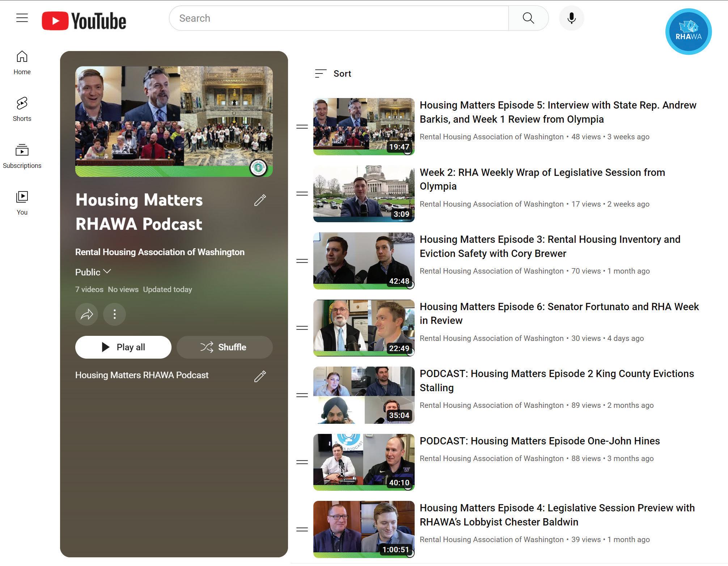Shuffle the playlist
The image size is (728, 566).
[x=224, y=347]
